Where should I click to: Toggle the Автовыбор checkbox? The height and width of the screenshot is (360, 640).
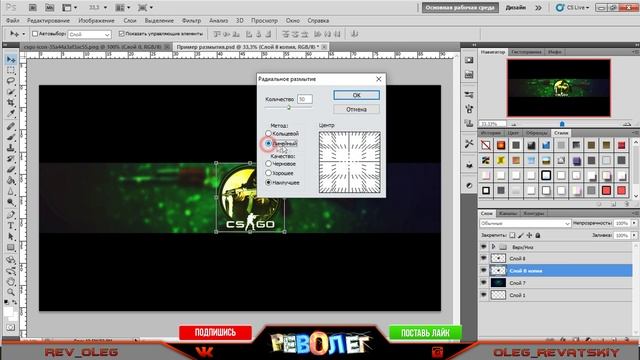pos(35,34)
